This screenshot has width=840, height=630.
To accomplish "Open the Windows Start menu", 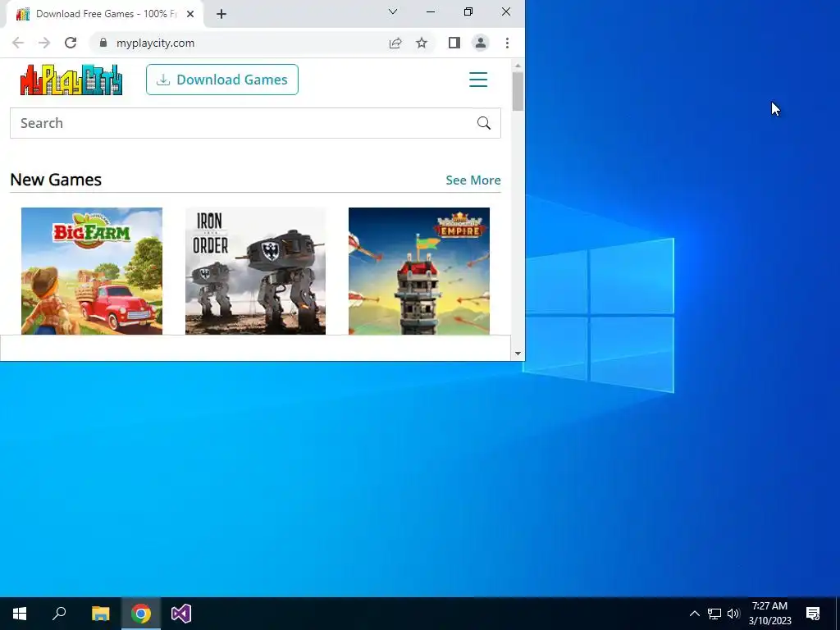I will 20,614.
